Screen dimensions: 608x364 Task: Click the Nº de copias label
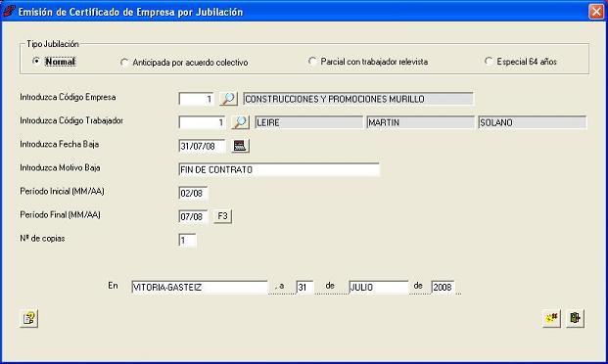coord(42,239)
